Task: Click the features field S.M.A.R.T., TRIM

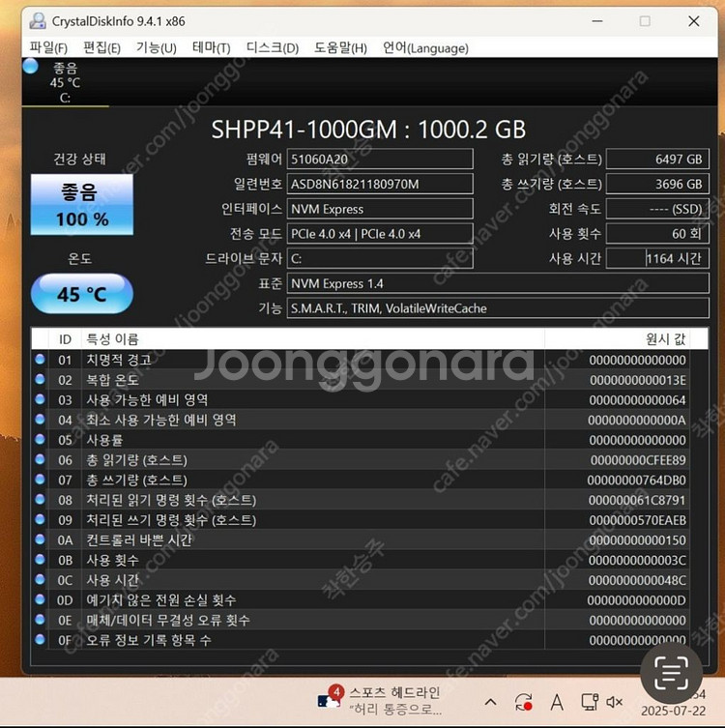Action: point(498,308)
